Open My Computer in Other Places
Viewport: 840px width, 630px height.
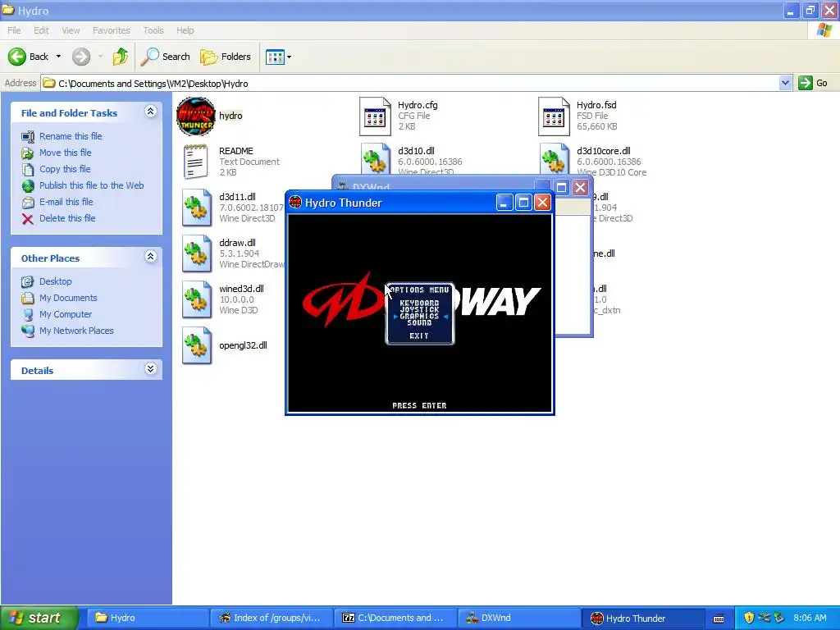[66, 314]
